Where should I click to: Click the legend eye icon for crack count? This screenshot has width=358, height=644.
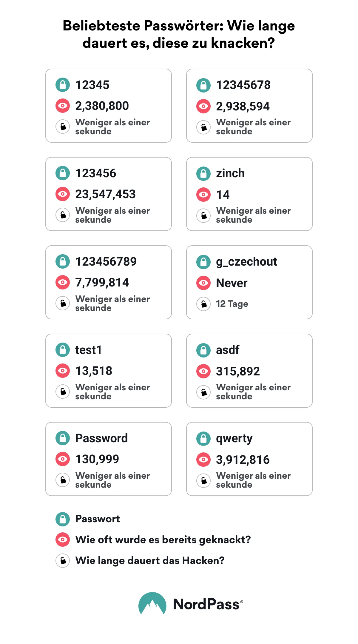(x=63, y=540)
